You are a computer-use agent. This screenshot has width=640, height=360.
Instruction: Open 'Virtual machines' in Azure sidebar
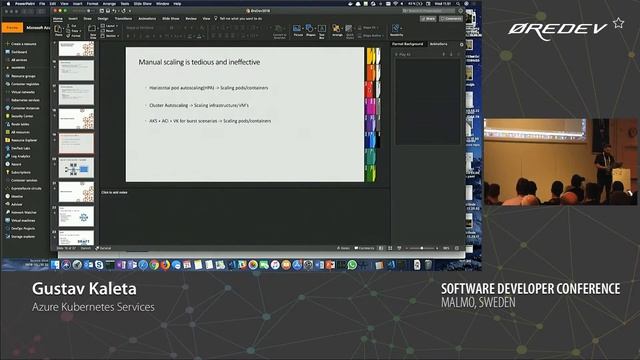20,220
